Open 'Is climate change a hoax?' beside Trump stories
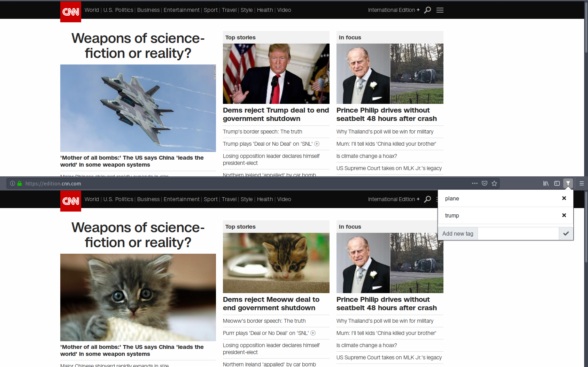 point(367,156)
